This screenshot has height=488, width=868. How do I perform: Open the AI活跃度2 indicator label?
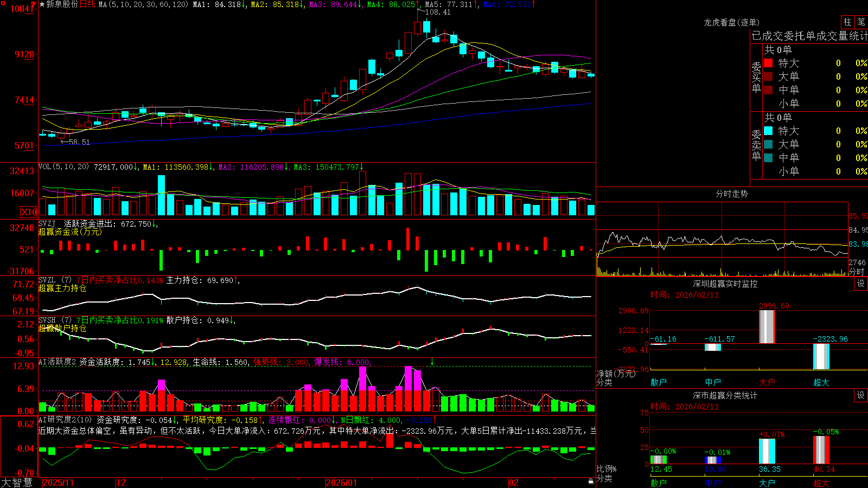58,362
